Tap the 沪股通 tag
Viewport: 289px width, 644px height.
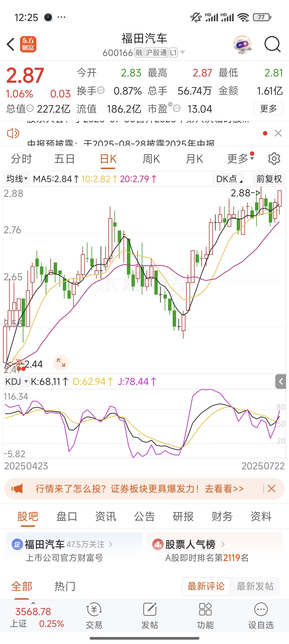156,53
